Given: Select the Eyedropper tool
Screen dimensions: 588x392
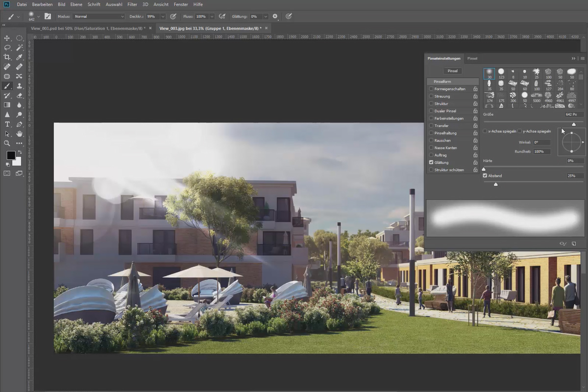Looking at the screenshot, I should 19,57.
